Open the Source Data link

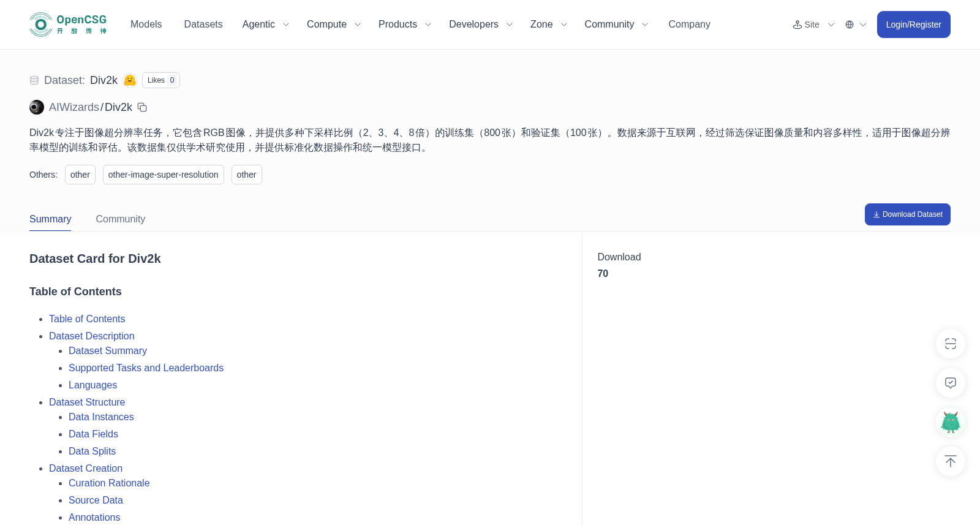96,500
